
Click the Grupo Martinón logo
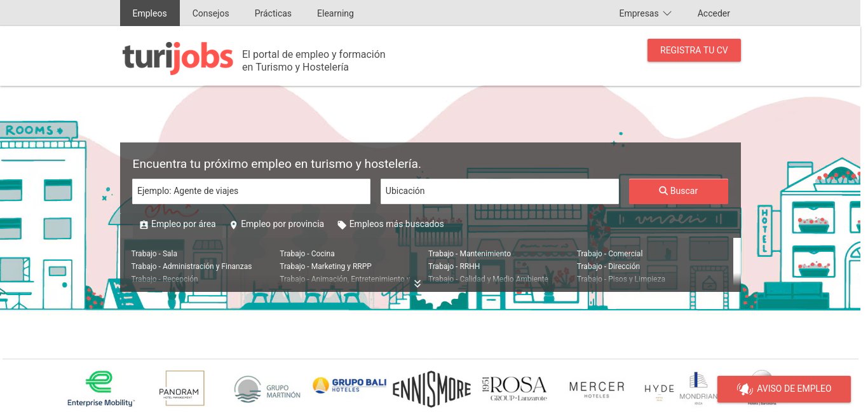(267, 389)
